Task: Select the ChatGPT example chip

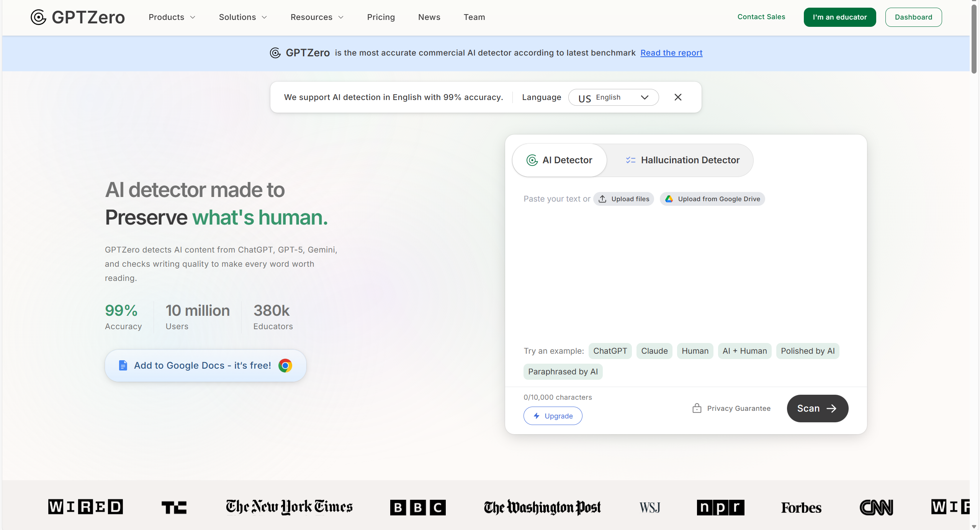Action: tap(610, 351)
